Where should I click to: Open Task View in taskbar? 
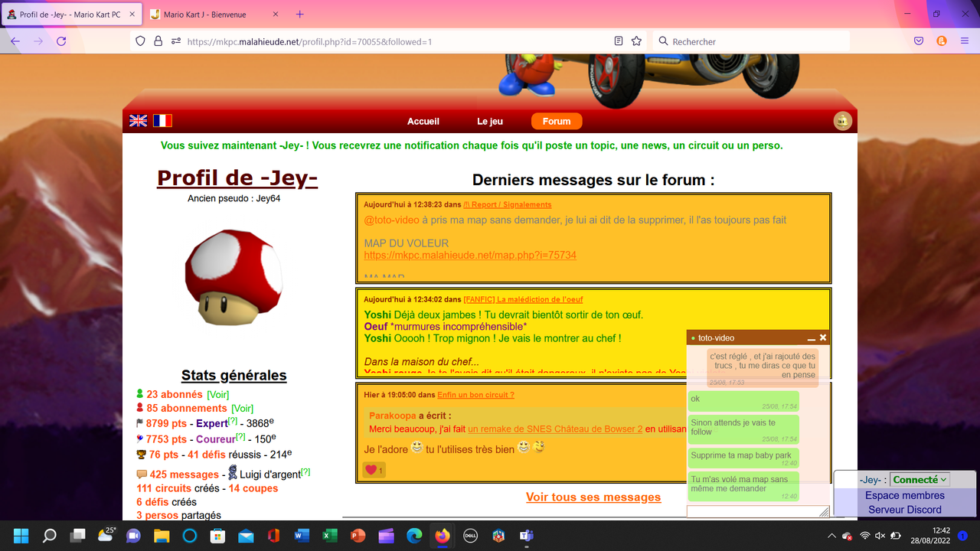pyautogui.click(x=77, y=536)
